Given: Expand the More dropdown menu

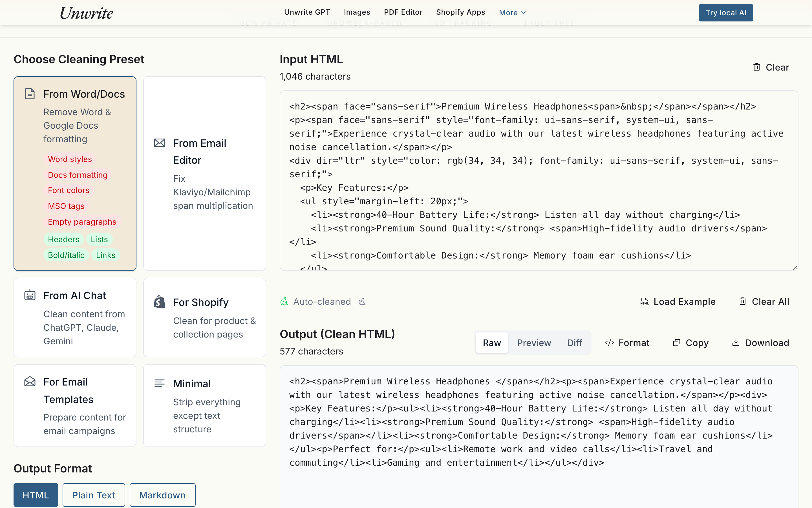Looking at the screenshot, I should [512, 13].
